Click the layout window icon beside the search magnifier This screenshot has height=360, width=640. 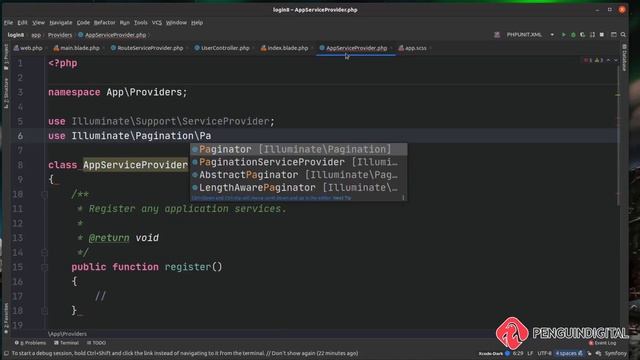(613, 35)
